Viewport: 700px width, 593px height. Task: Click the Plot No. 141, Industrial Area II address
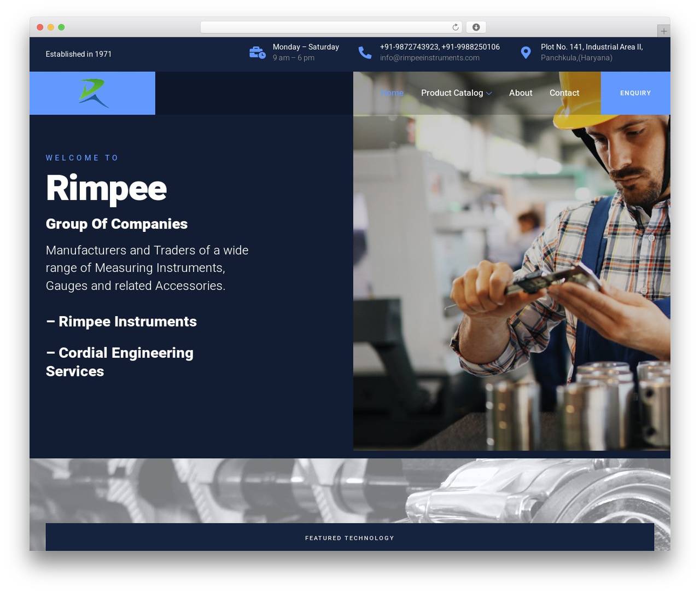click(x=592, y=47)
